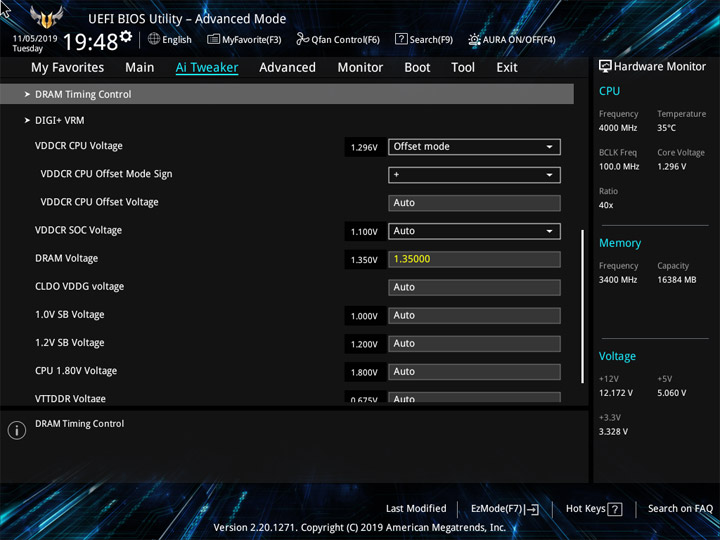Click the CLDO VDDG voltage field
The image size is (720, 540).
[474, 287]
